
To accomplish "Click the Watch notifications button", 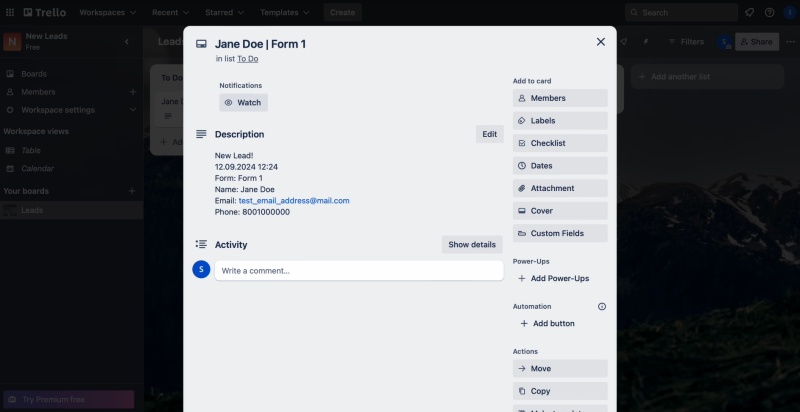I will [x=243, y=103].
